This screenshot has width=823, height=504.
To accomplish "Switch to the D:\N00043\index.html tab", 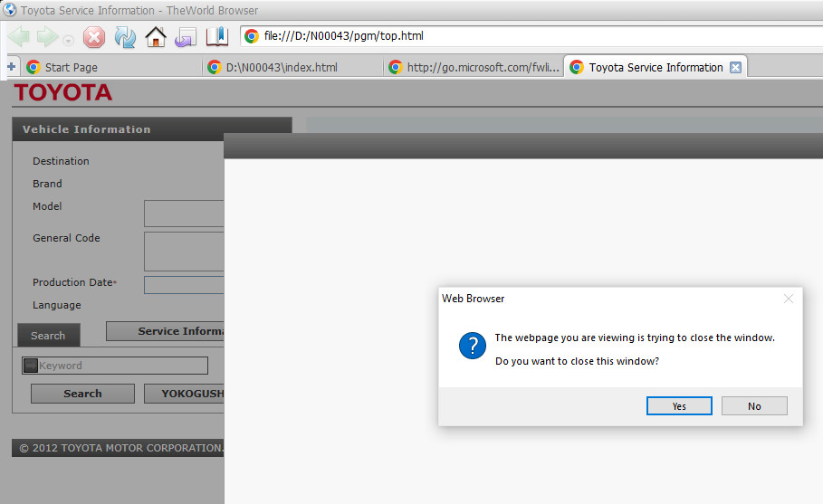I will (292, 67).
